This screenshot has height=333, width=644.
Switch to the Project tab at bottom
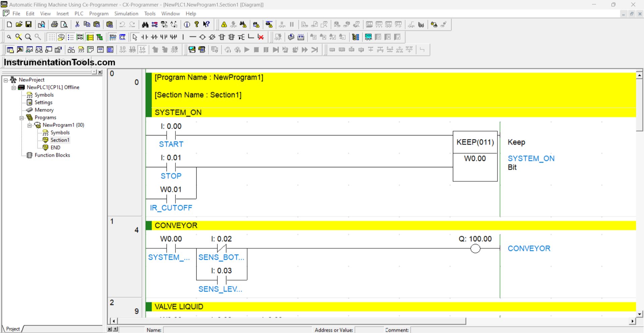coord(13,329)
